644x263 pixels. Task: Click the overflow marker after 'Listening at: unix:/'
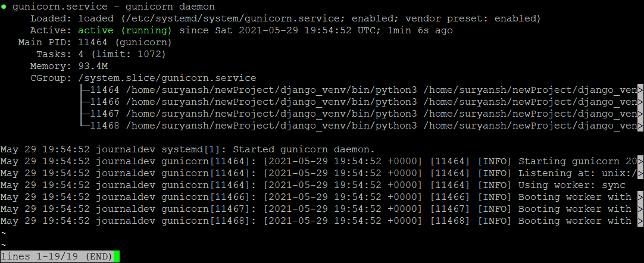640,173
